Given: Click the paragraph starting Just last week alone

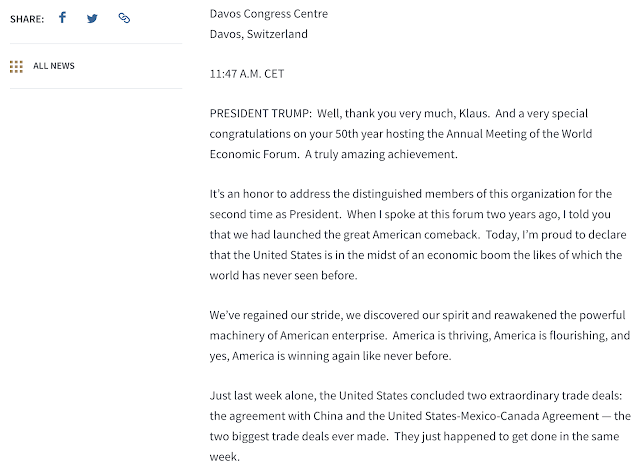Looking at the screenshot, I should [420, 426].
